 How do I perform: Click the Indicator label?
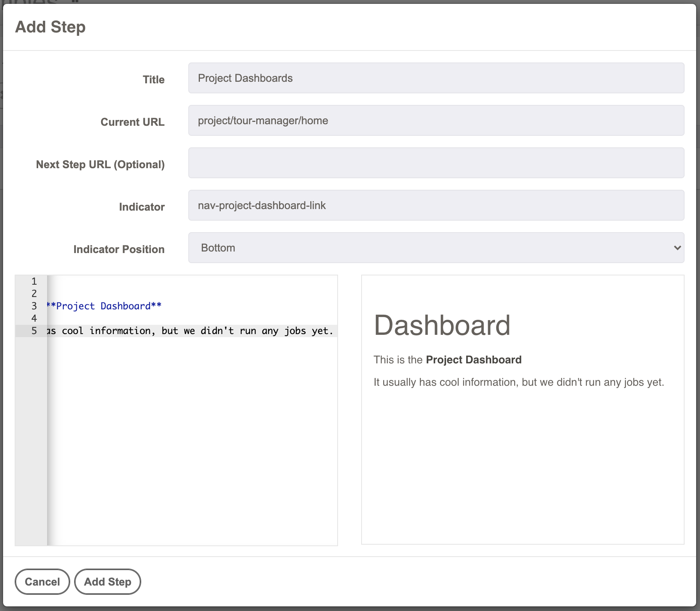142,207
